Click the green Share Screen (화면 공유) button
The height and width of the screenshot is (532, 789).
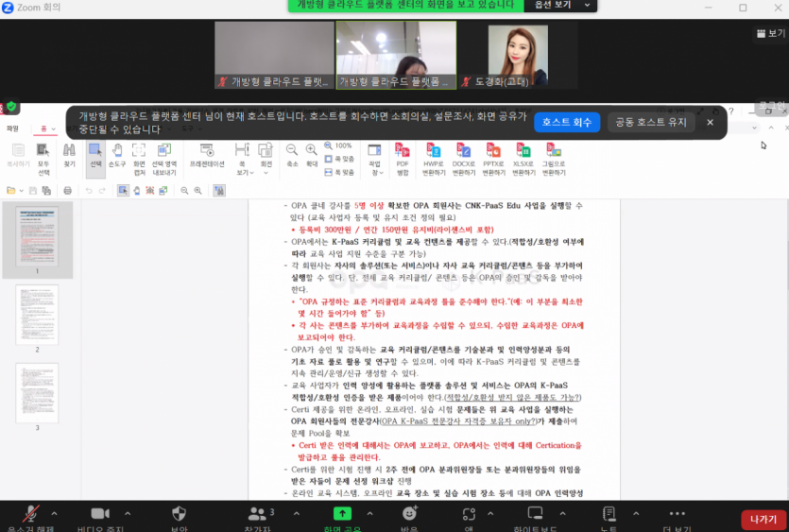pyautogui.click(x=342, y=518)
